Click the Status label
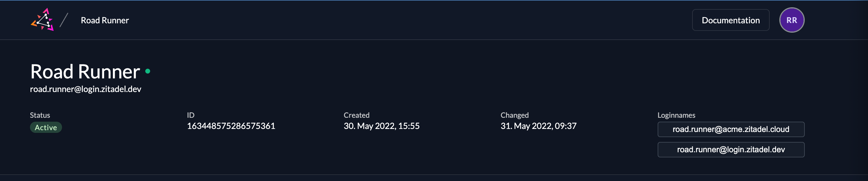 tap(40, 115)
